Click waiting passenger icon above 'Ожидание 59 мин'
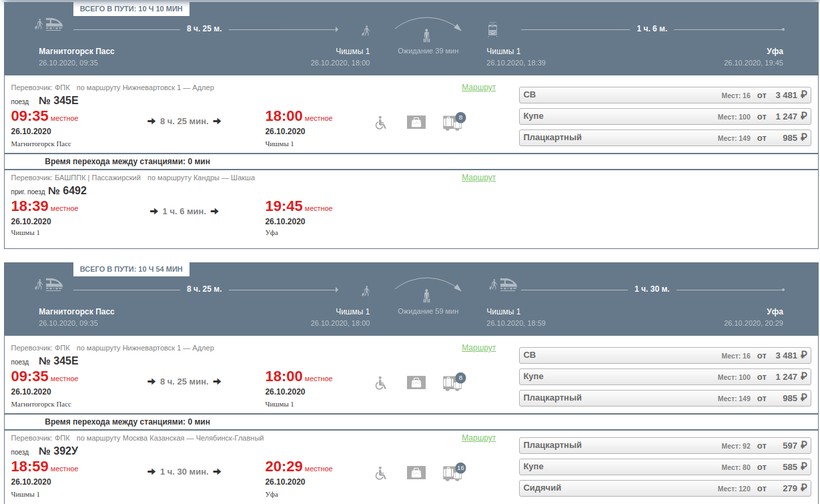This screenshot has width=820, height=504. point(428,294)
